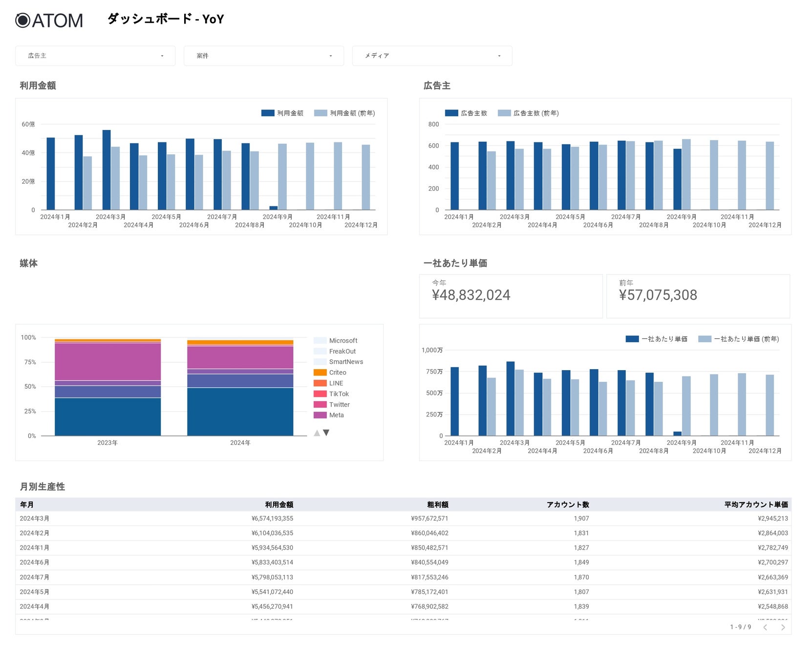This screenshot has height=660, width=812.
Task: Click the ATOM logo
Action: point(49,21)
